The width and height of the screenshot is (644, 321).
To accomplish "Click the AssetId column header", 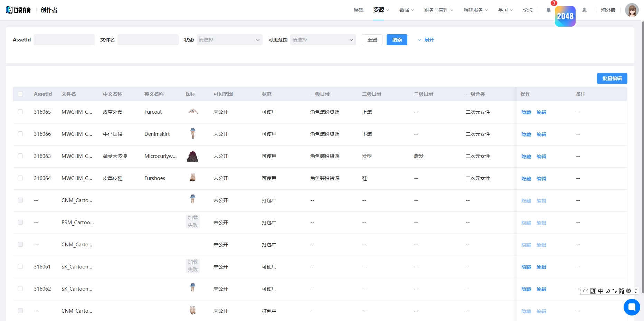I will 43,94.
